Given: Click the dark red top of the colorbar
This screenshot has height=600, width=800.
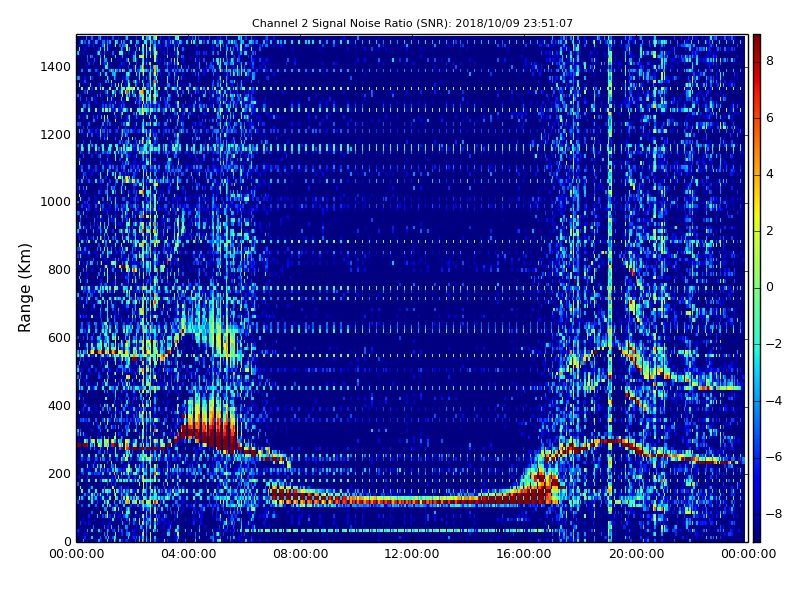Looking at the screenshot, I should click(x=757, y=41).
